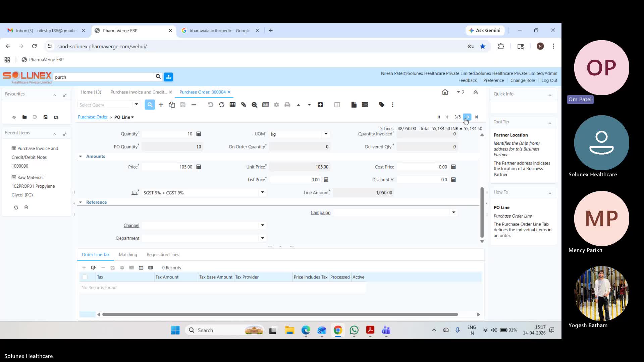The image size is (644, 362).
Task: Click the Purchase Order breadcrumb link
Action: click(93, 117)
